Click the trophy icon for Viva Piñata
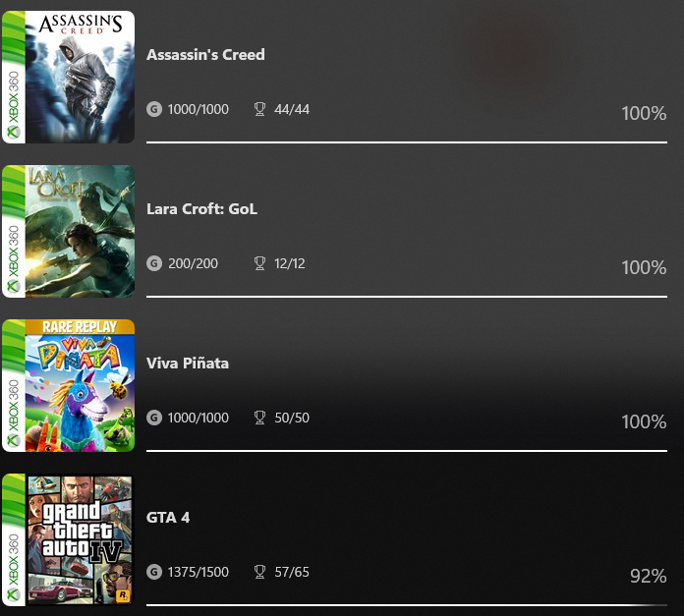This screenshot has width=684, height=616. click(259, 418)
